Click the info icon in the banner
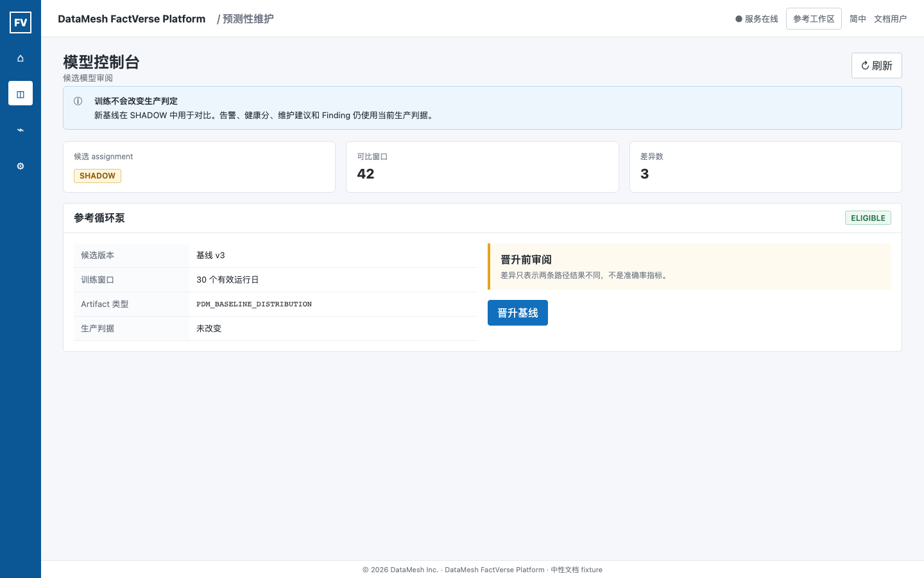This screenshot has height=578, width=924. (78, 101)
